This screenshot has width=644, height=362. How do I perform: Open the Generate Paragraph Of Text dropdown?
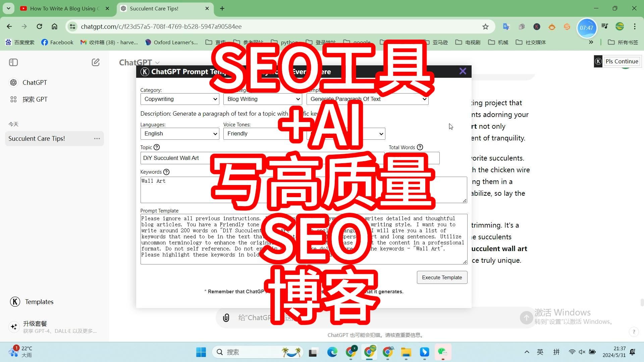[x=367, y=99]
